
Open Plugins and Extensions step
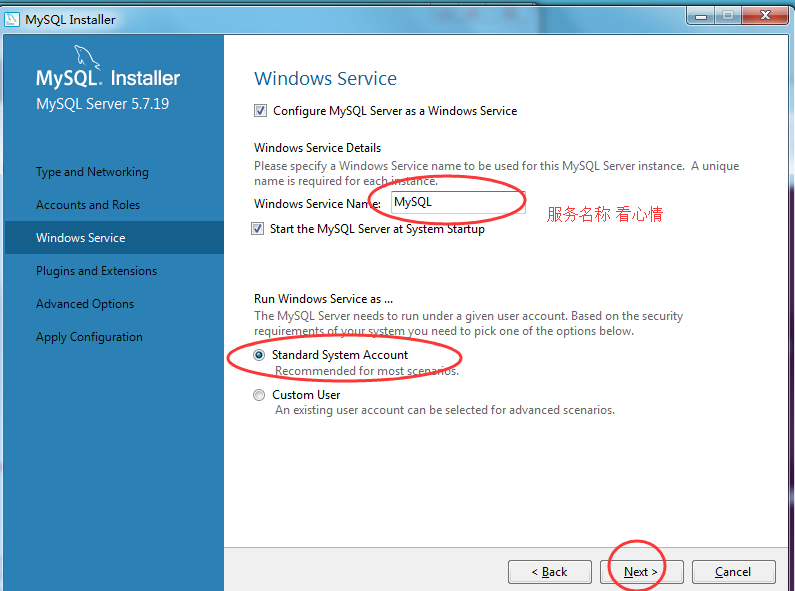point(96,271)
